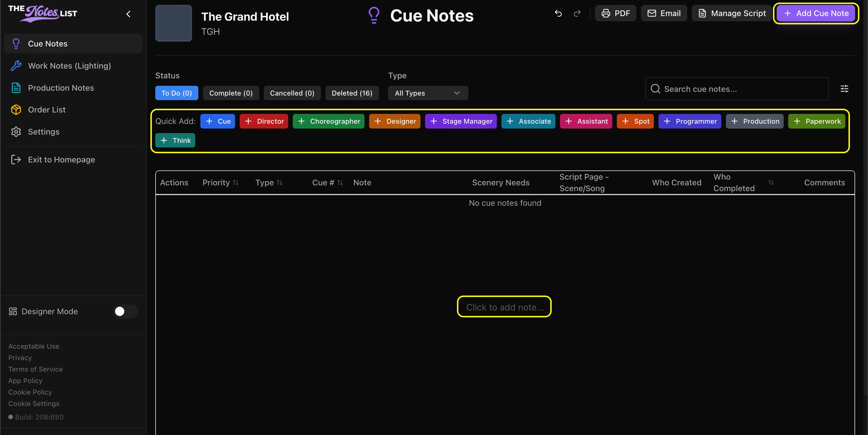
Task: Select the Deleted (16) status filter
Action: point(352,93)
